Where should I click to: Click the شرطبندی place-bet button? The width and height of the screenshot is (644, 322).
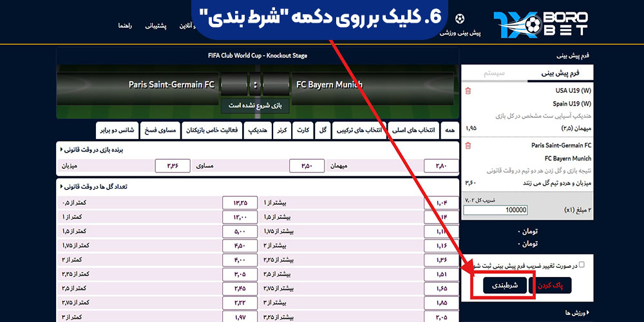[x=505, y=285]
